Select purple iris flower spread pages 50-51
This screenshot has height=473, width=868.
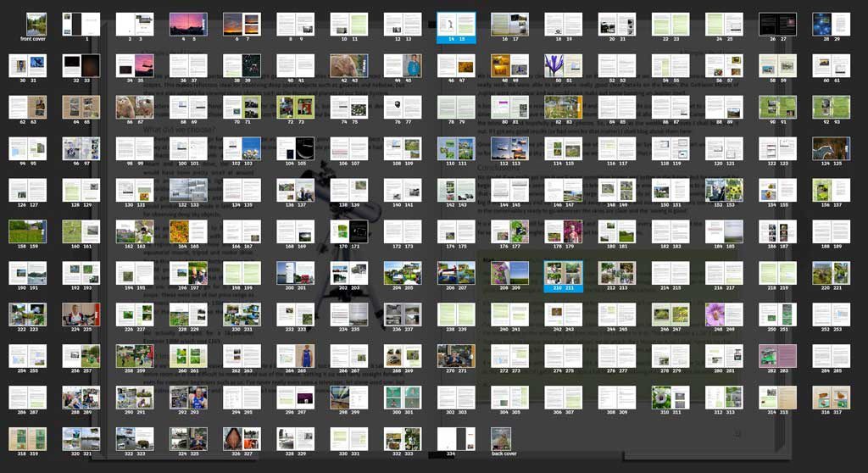[563, 66]
